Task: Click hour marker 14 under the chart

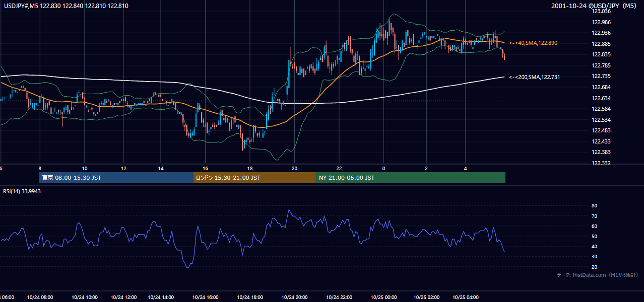Action: pos(161,168)
